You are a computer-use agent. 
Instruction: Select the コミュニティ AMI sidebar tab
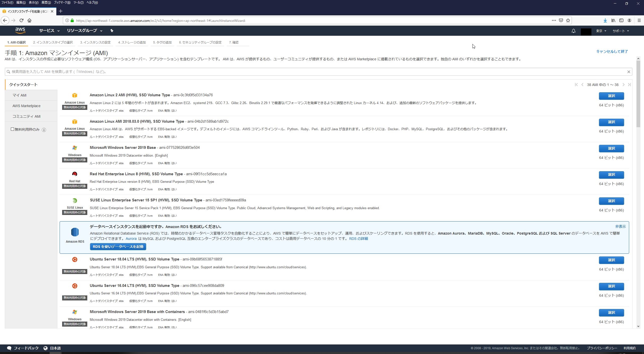click(x=26, y=116)
